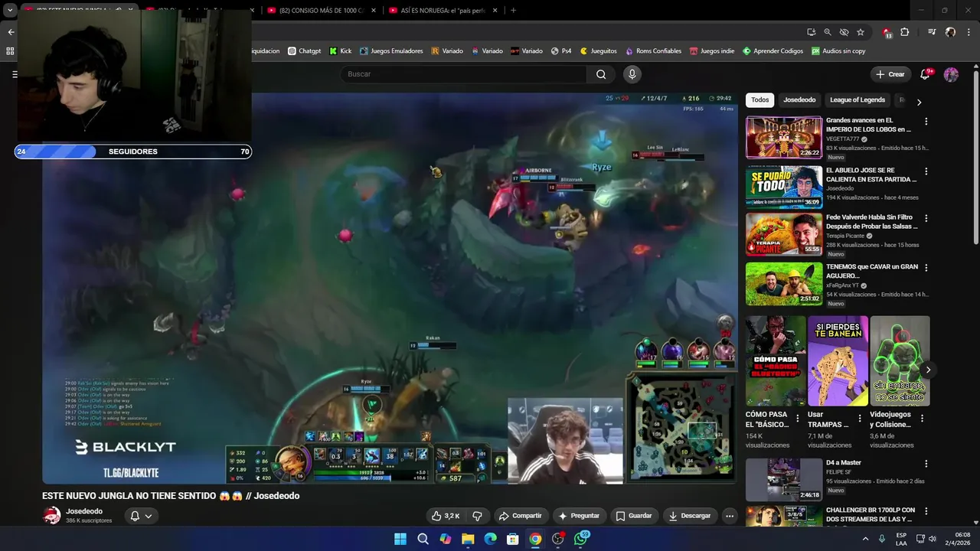Open options for D4 a Master video

click(926, 464)
